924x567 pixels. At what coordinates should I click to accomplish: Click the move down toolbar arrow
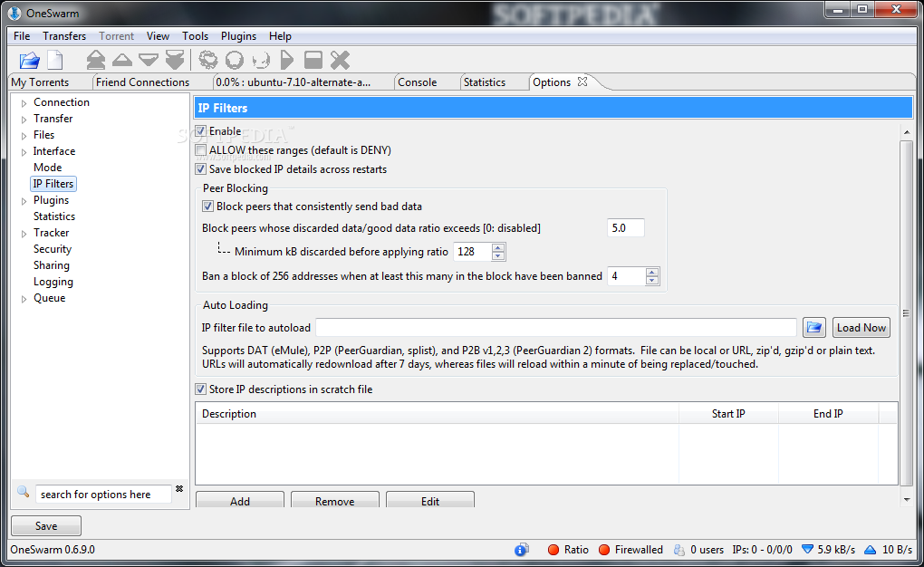[x=148, y=60]
